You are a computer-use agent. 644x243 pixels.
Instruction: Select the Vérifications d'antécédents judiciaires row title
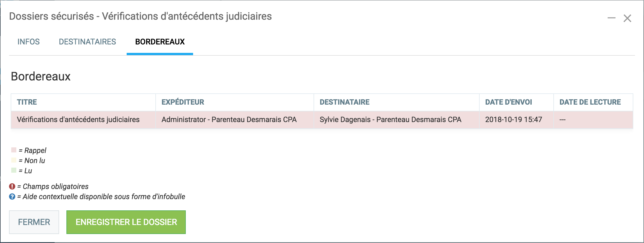(78, 120)
